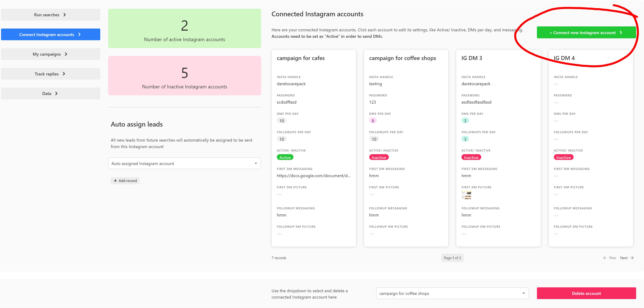Screen dimensions: 644x308
Task: Open Auto assigned Instagram account dropdown
Action: (184, 163)
